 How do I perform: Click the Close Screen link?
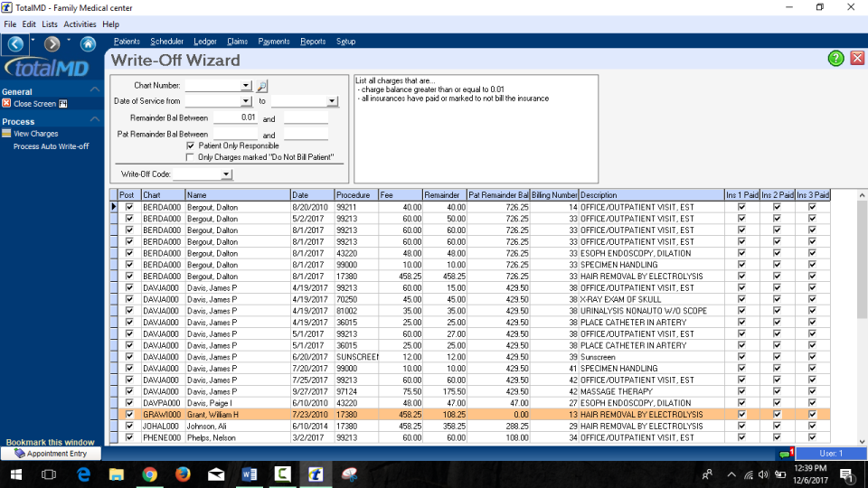tap(34, 103)
